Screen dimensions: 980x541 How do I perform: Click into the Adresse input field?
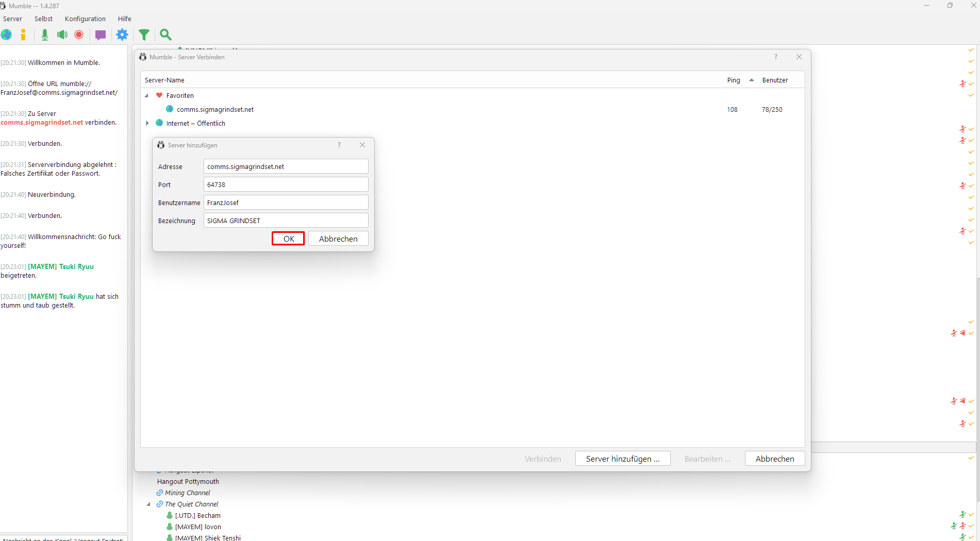coord(286,166)
